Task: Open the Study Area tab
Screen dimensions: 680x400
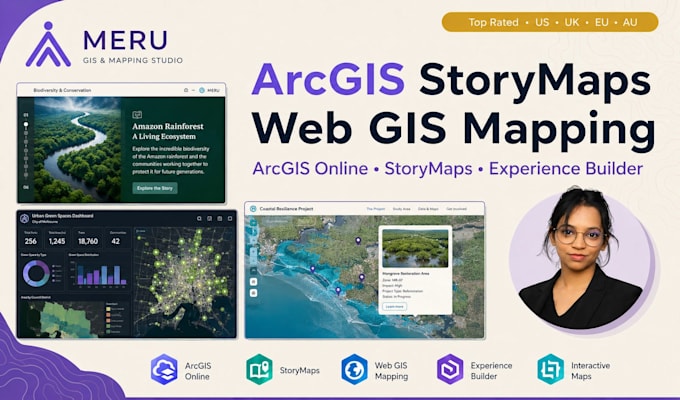Action: pyautogui.click(x=402, y=209)
